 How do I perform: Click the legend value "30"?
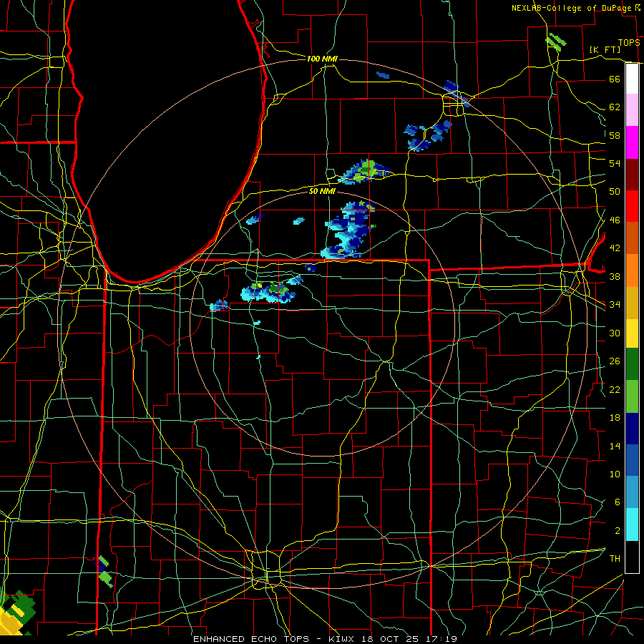(615, 333)
